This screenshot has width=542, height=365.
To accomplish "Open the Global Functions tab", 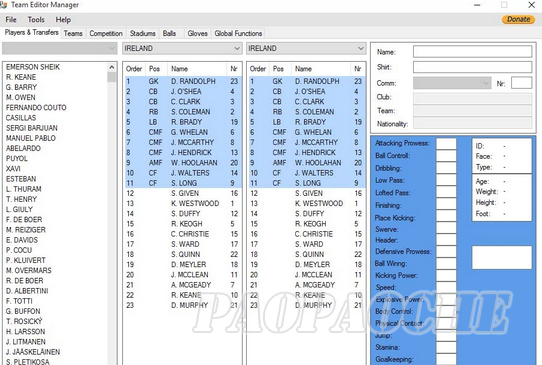I will click(238, 34).
